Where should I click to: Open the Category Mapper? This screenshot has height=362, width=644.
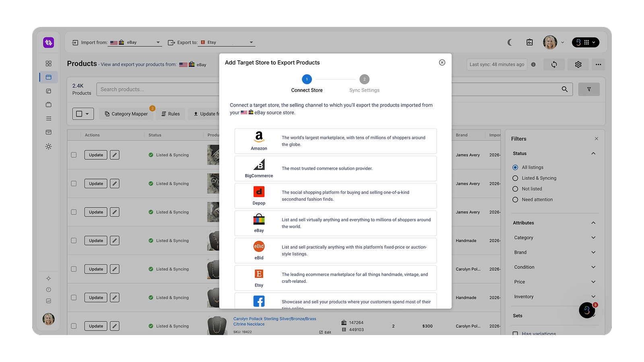(x=126, y=114)
